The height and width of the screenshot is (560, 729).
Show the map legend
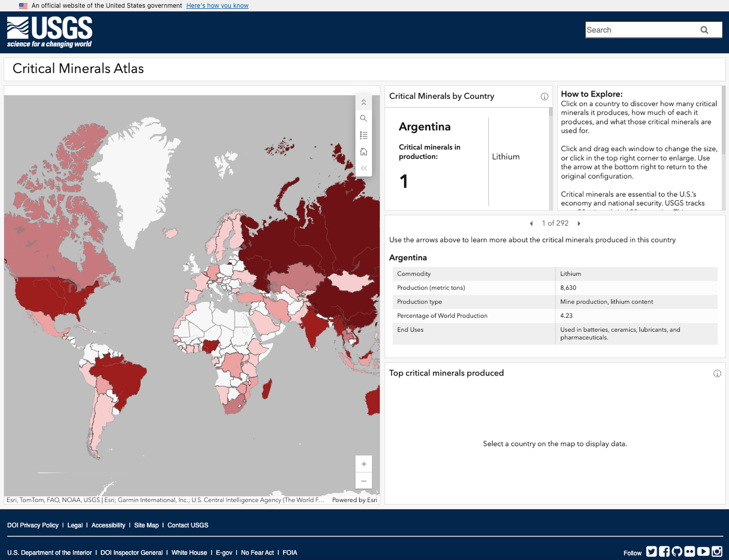click(363, 135)
